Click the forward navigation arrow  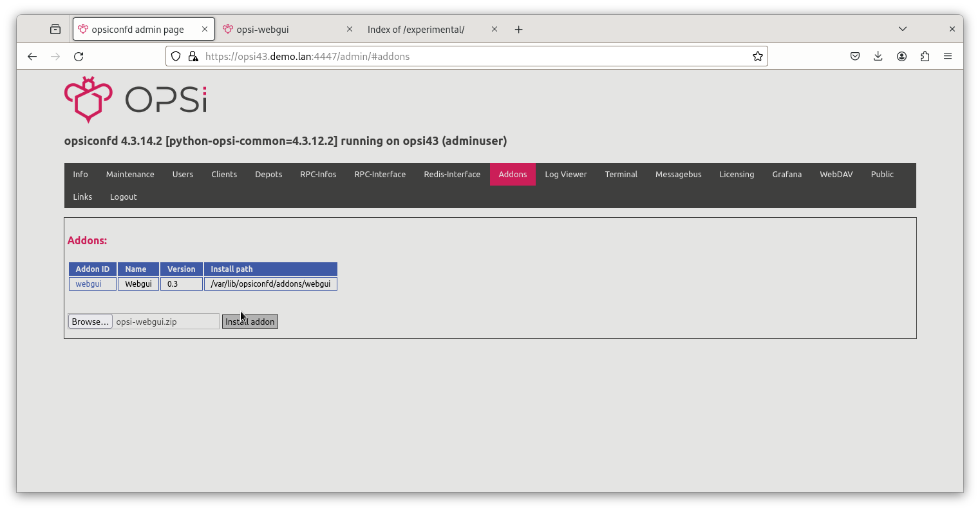coord(55,57)
